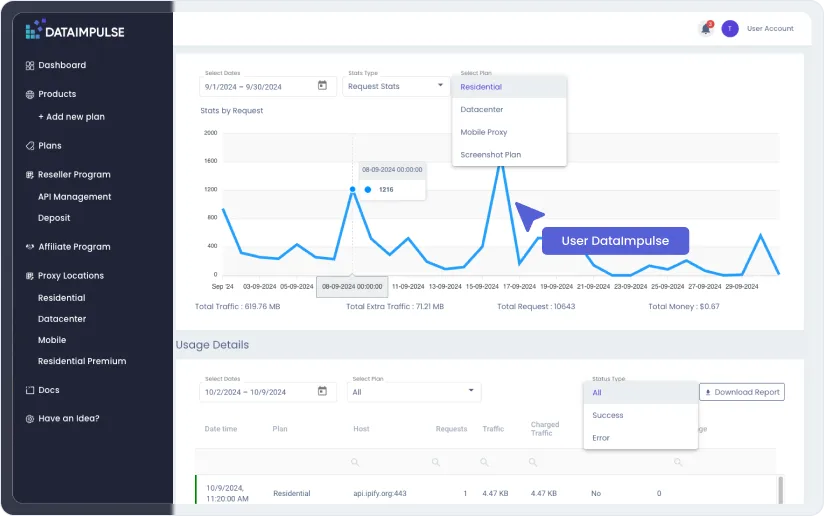
Task: Open Proxy Locations
Action: 71,275
